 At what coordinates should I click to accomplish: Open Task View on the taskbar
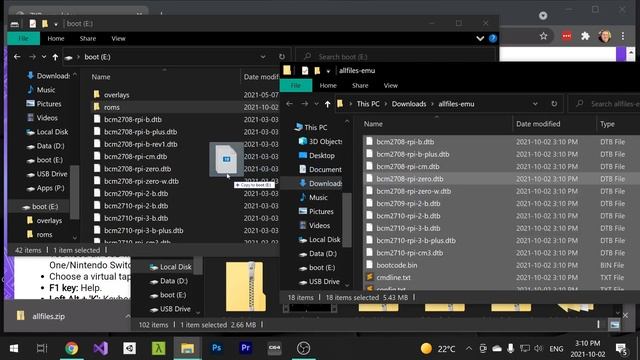click(x=42, y=348)
